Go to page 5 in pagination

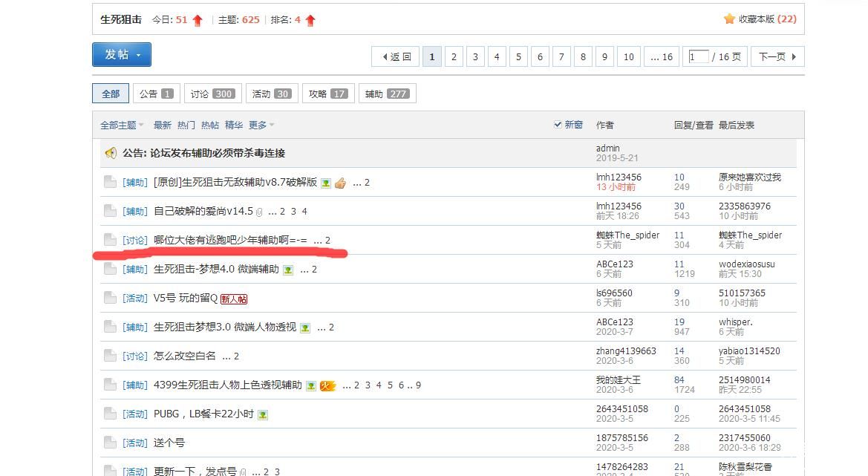point(518,56)
